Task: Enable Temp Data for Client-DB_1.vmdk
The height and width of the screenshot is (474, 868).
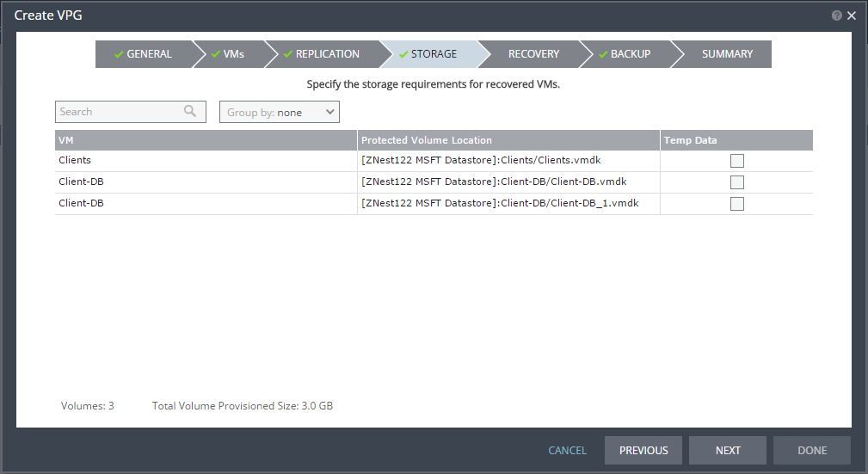Action: pos(736,204)
